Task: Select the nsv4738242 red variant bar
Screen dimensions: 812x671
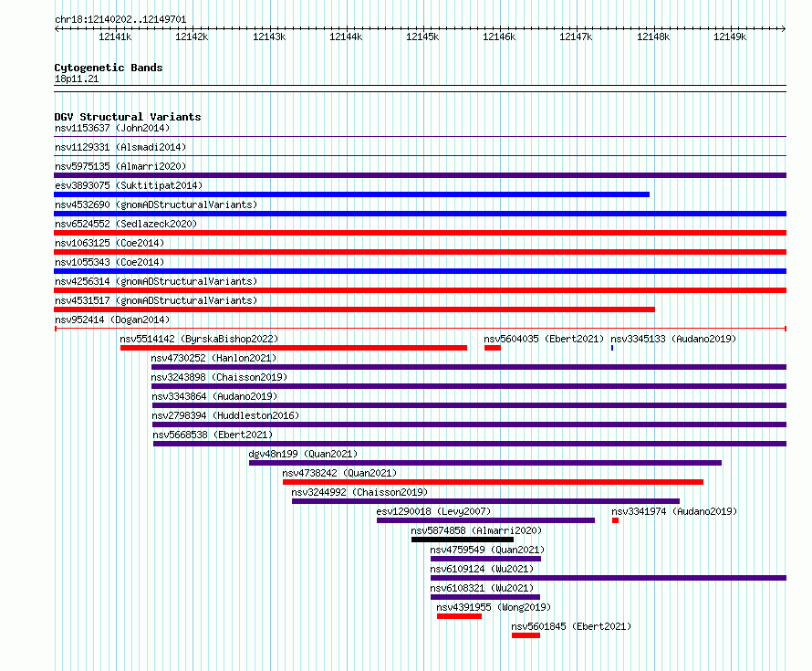Action: tap(493, 482)
